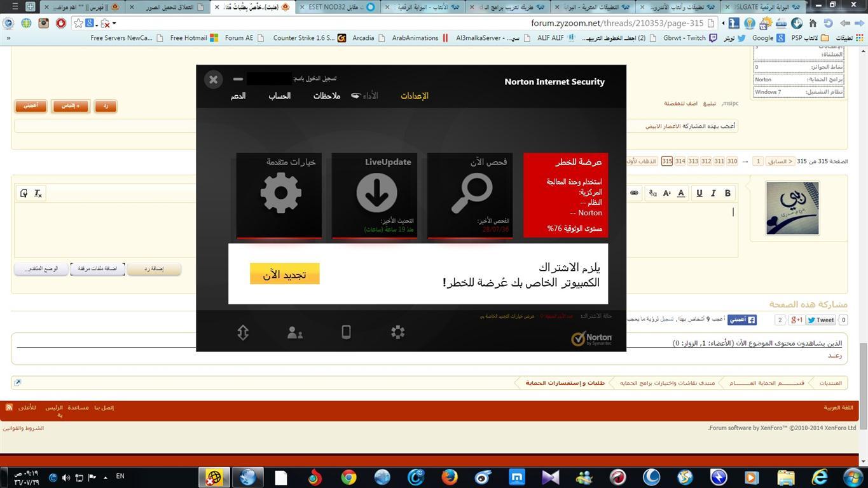Toggle italic formatting in the reply editor
This screenshot has height=488, width=868.
(x=713, y=193)
